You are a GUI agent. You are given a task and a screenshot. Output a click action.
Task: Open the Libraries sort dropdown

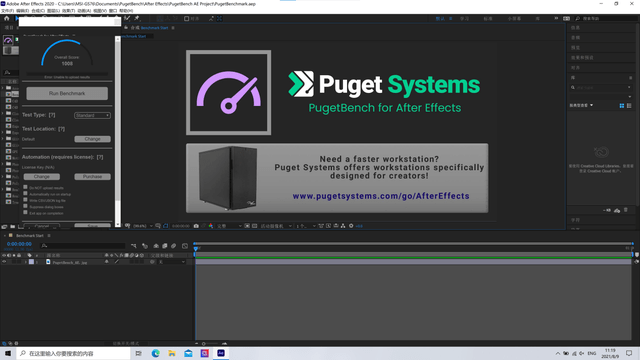click(581, 105)
